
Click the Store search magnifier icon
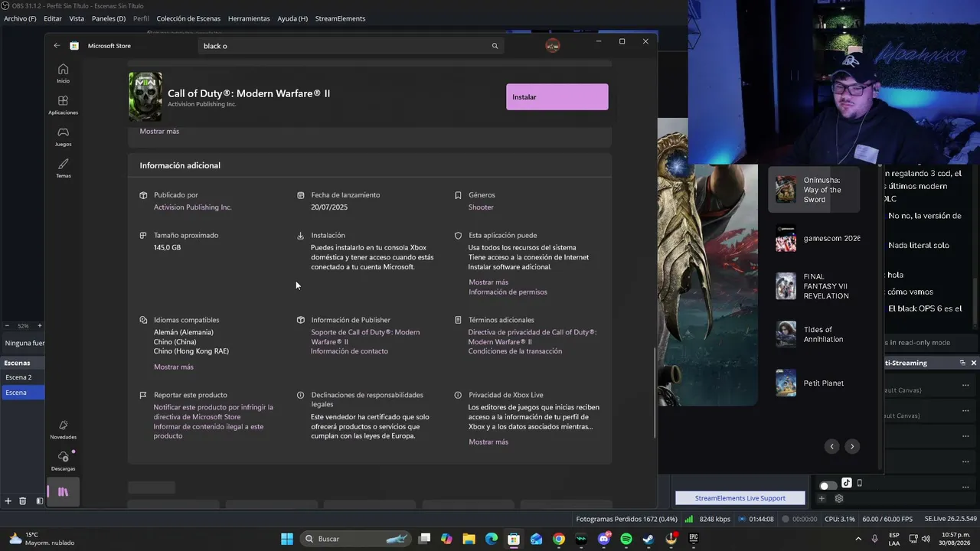pyautogui.click(x=495, y=46)
